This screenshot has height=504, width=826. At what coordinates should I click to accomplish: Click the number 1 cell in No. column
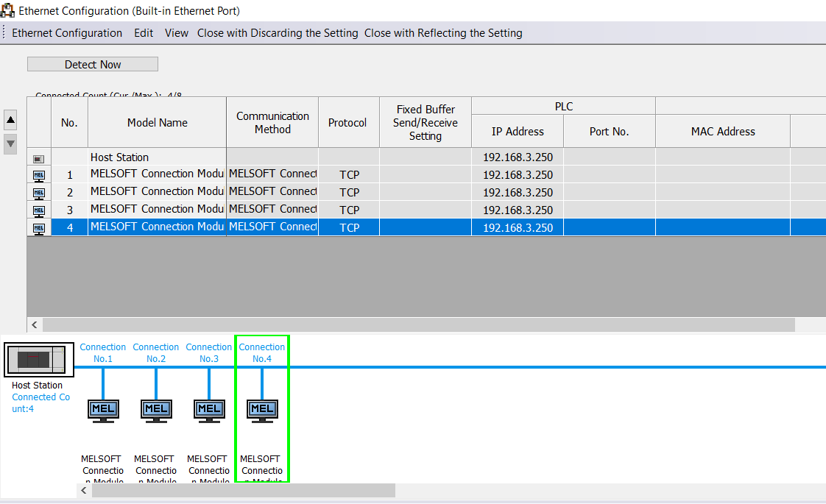pos(69,174)
